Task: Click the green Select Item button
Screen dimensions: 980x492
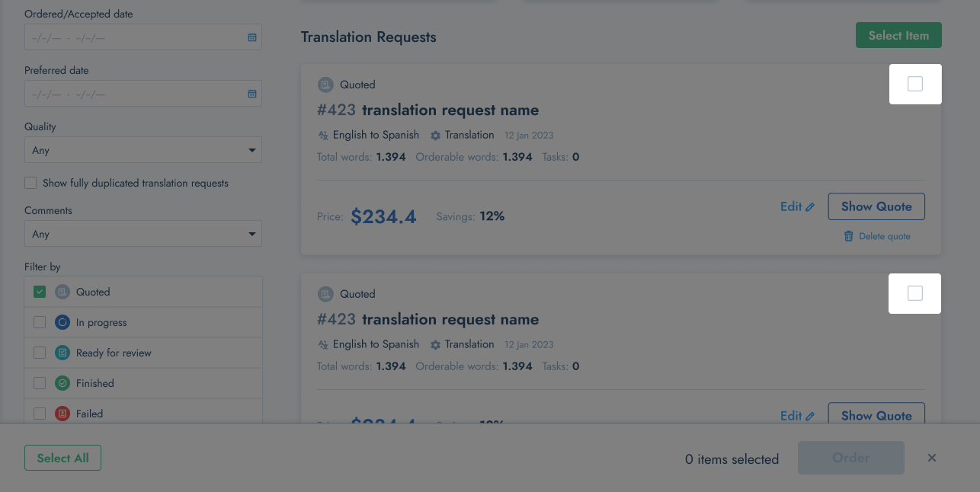Action: tap(898, 35)
